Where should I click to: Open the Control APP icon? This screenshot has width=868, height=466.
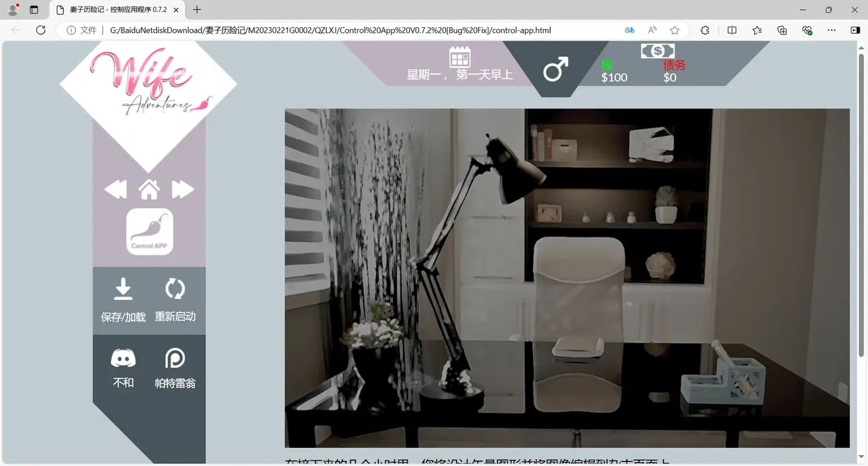tap(149, 231)
